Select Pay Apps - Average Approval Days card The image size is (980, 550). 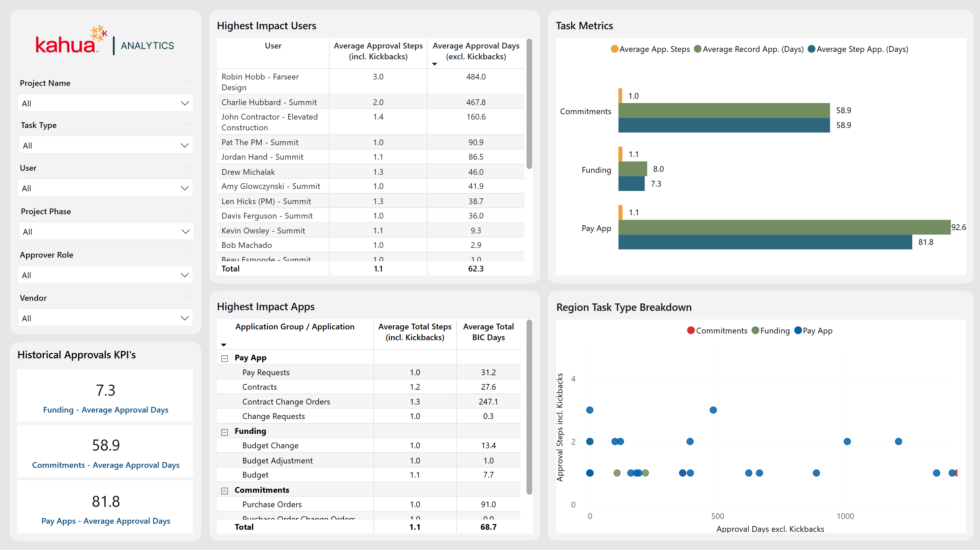tap(105, 508)
